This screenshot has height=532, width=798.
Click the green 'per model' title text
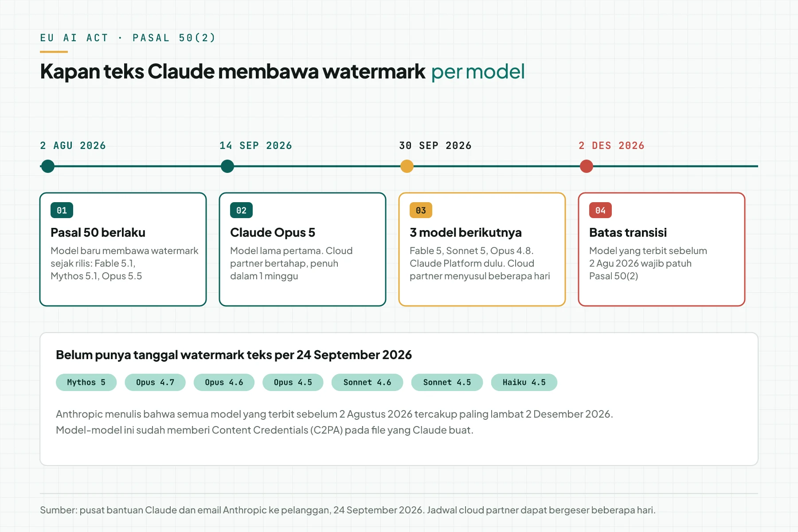point(478,71)
